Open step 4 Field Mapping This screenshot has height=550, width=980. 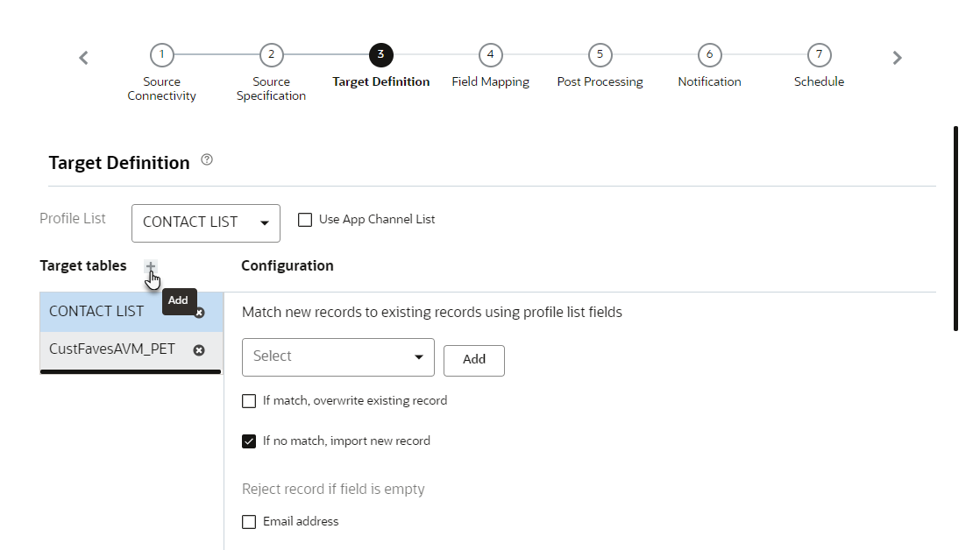pyautogui.click(x=490, y=55)
